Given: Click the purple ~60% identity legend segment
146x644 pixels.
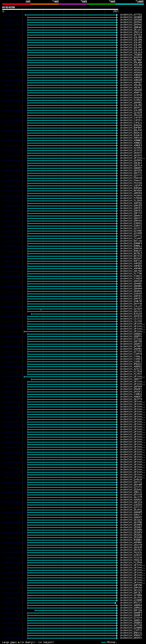Looking at the screenshot, I should pos(73,4).
